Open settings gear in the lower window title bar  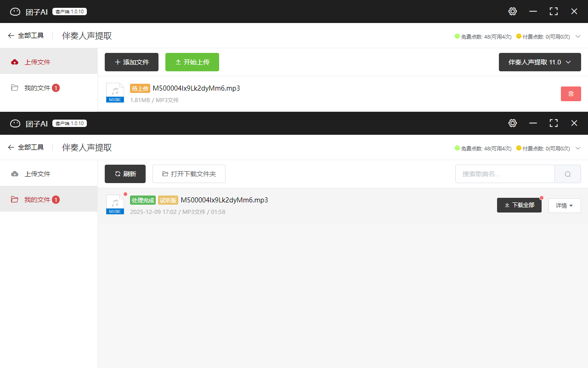[x=513, y=123]
